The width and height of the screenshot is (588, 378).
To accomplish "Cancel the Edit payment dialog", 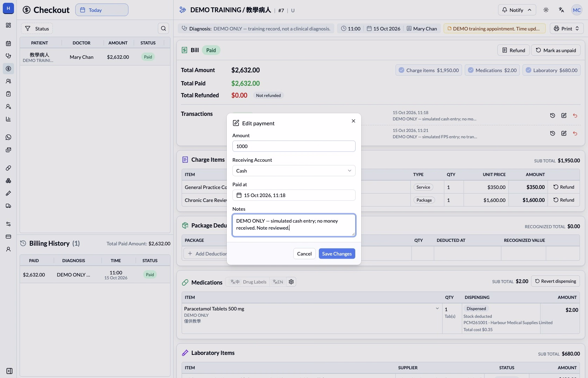I will pos(304,254).
